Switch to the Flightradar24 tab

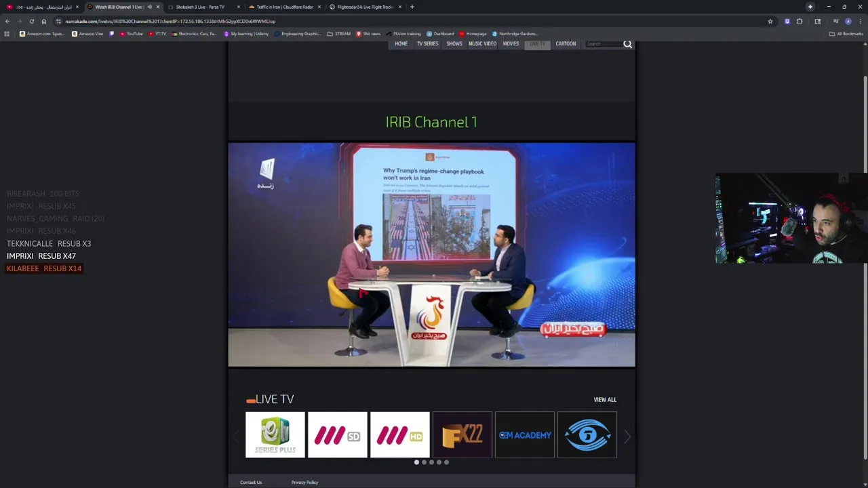point(365,7)
